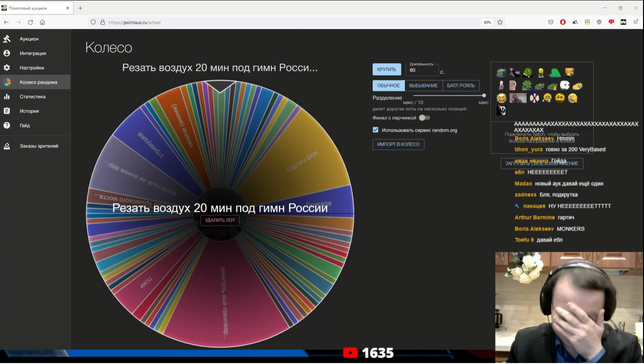Image resolution: width=644 pixels, height=364 pixels.
Task: Click ИМПОРТ В КОЛЕСО button
Action: 398,144
